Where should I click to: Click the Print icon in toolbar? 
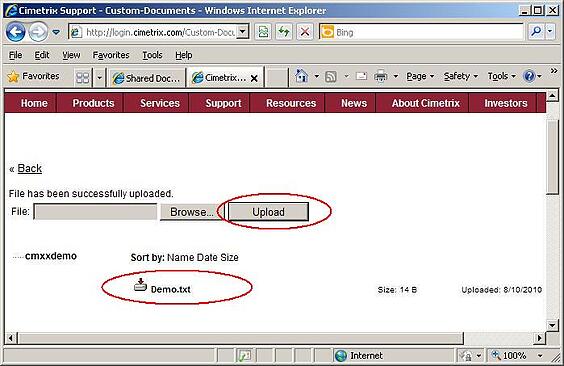tap(381, 76)
